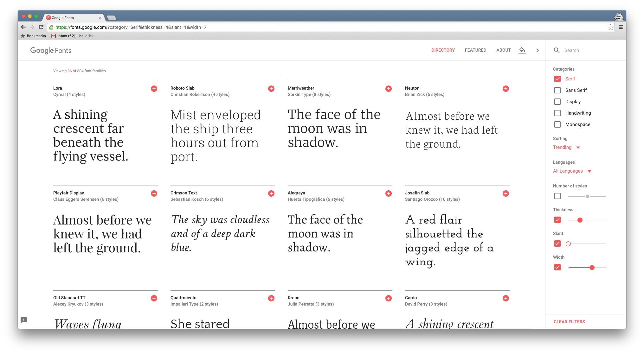Close the Google Fonts browser tab
This screenshot has width=644, height=354.
click(100, 18)
